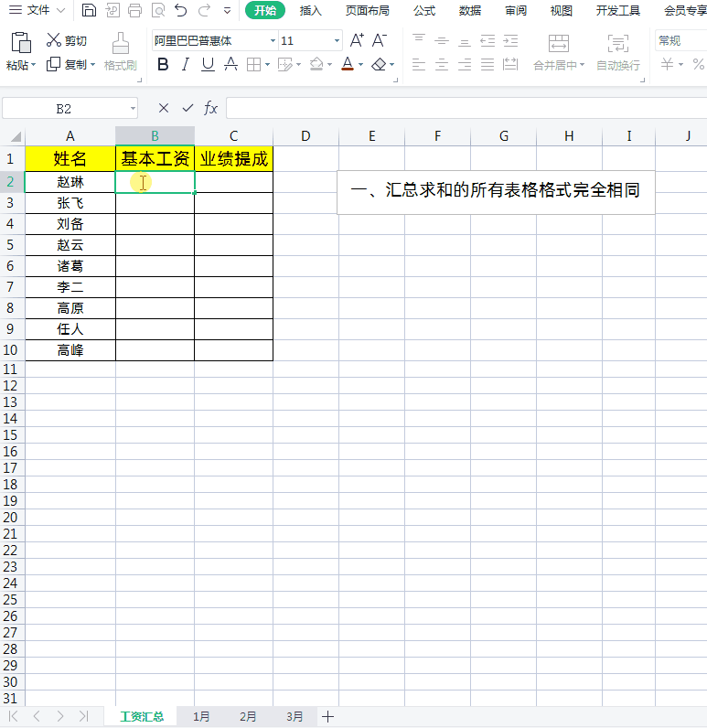Apply cell fill color bucket
The height and width of the screenshot is (728, 707).
[x=316, y=64]
